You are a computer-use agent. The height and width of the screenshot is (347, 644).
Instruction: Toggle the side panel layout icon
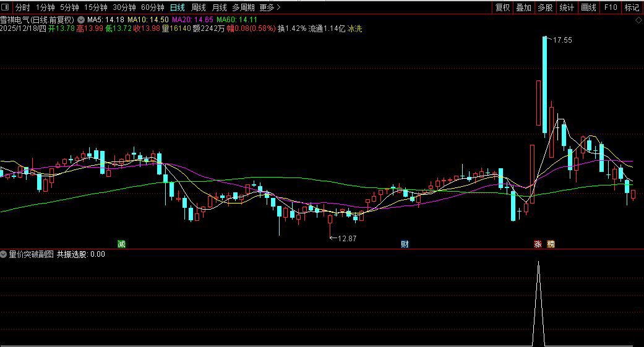(x=6, y=7)
